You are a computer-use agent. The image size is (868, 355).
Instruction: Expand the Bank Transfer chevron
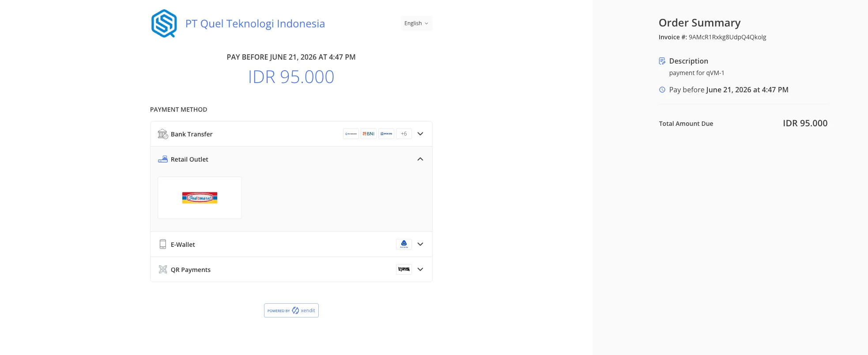coord(420,134)
